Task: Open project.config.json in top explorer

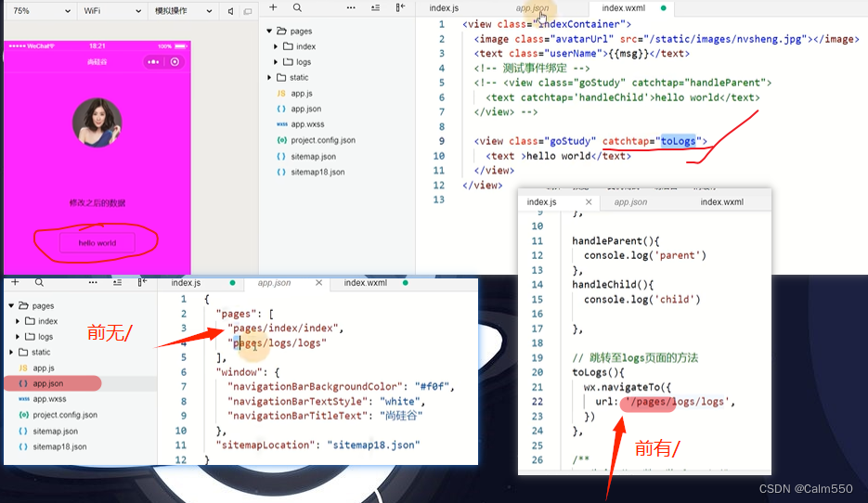Action: pos(323,140)
